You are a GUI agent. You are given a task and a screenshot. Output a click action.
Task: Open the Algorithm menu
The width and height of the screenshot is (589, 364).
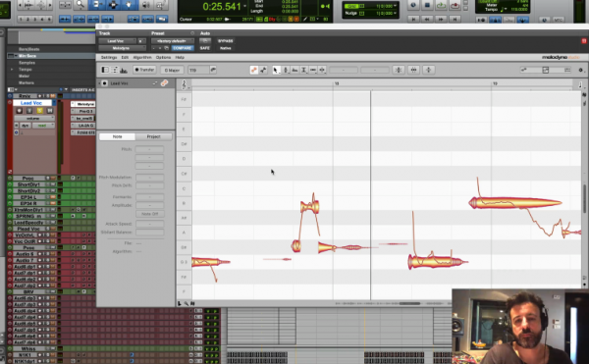pos(142,58)
